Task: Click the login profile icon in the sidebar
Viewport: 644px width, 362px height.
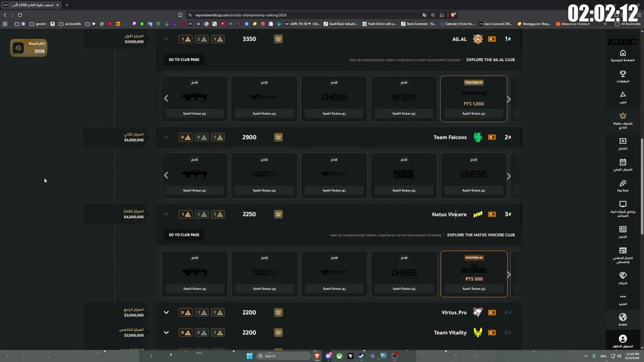Action: pos(622,339)
